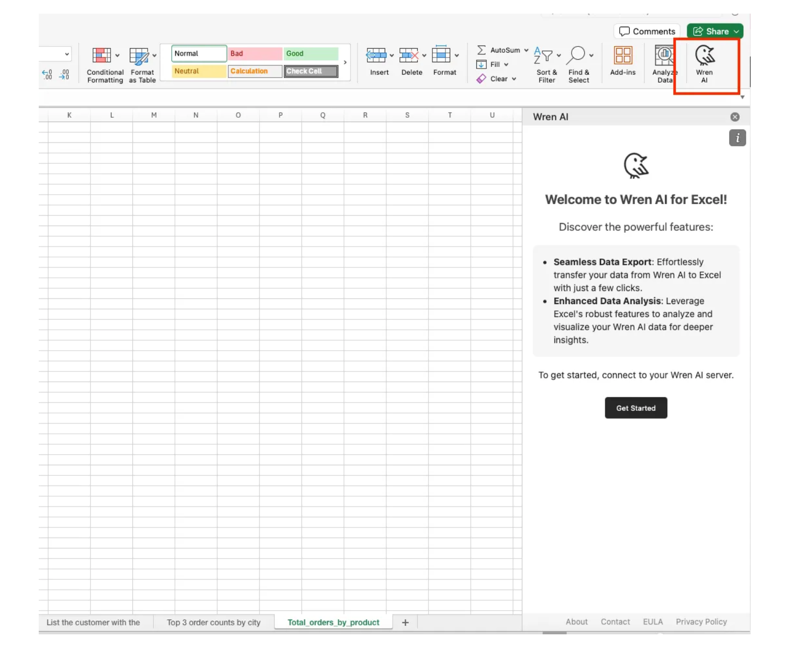Select column U header

492,115
